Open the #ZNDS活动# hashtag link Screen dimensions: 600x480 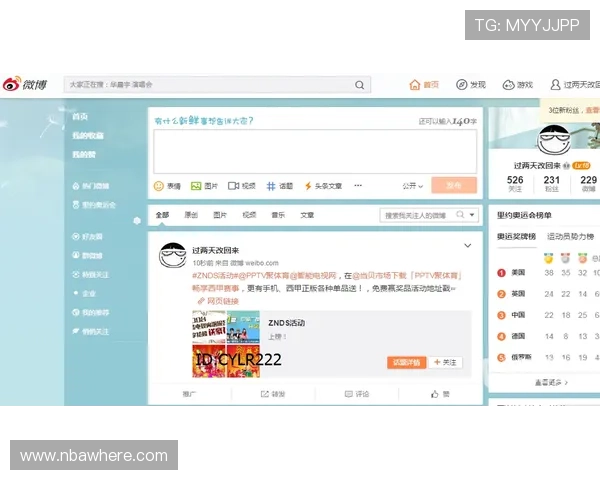(215, 276)
